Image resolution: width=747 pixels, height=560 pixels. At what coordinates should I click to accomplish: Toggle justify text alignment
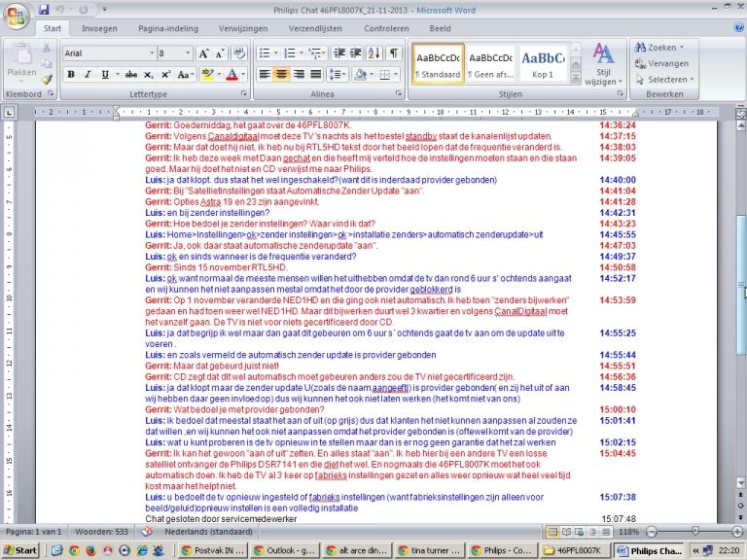315,74
